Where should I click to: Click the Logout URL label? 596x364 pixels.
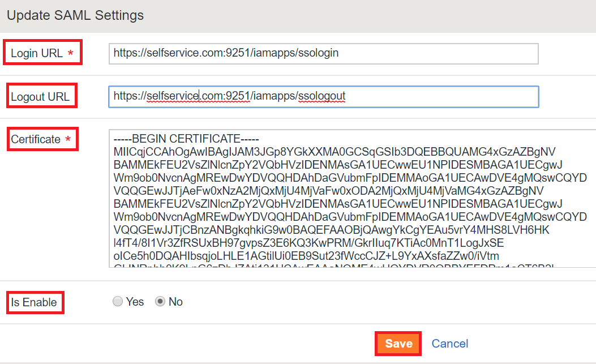40,97
